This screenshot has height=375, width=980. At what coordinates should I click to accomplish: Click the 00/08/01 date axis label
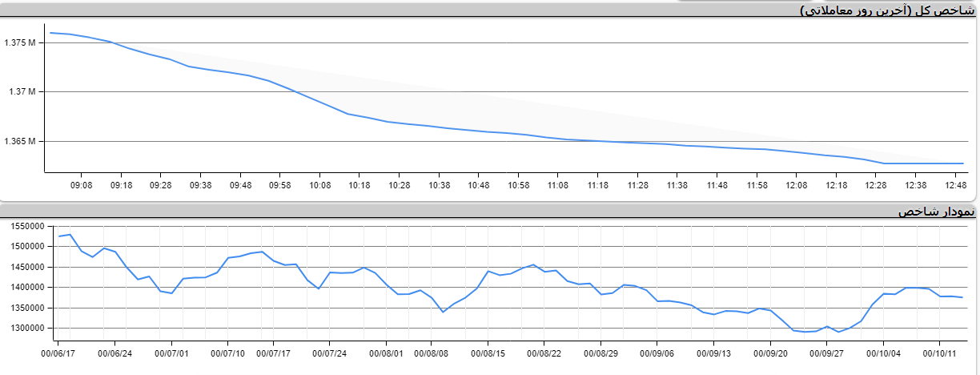coord(386,353)
